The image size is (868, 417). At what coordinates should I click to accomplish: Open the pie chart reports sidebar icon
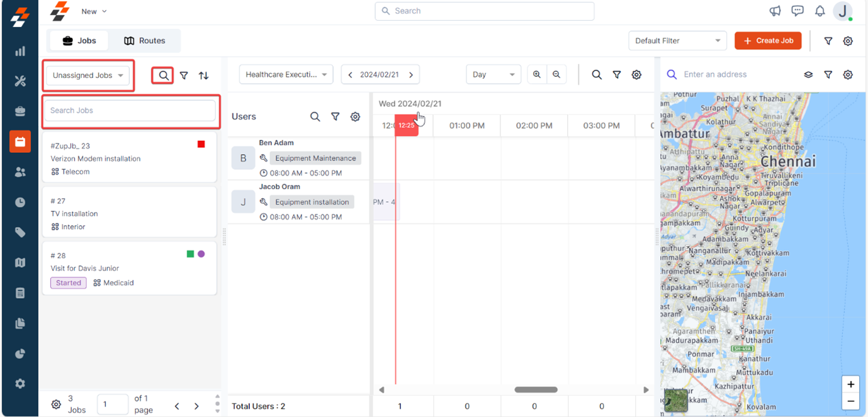20,353
